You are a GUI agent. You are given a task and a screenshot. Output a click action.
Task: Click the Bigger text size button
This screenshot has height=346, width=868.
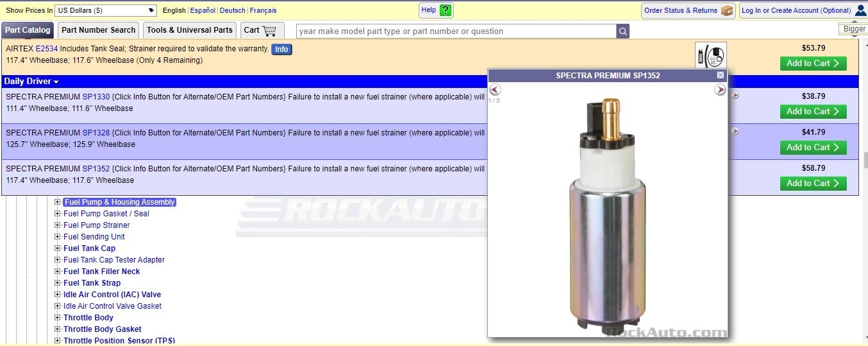click(x=854, y=29)
